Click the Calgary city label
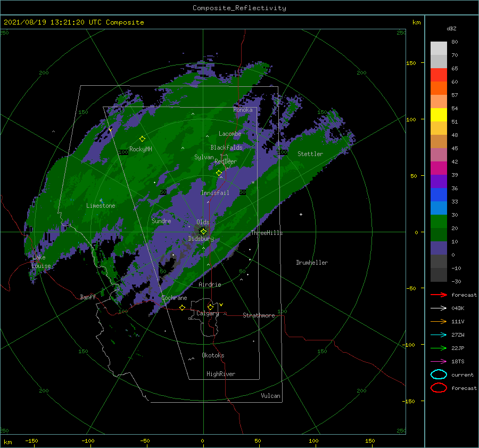 click(x=208, y=313)
